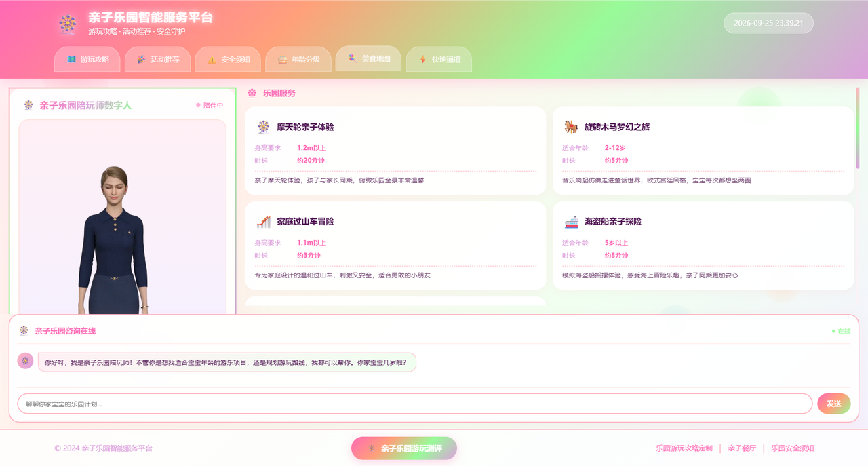Click the 在线 status label
Screen dimensions: 868x466
point(841,331)
